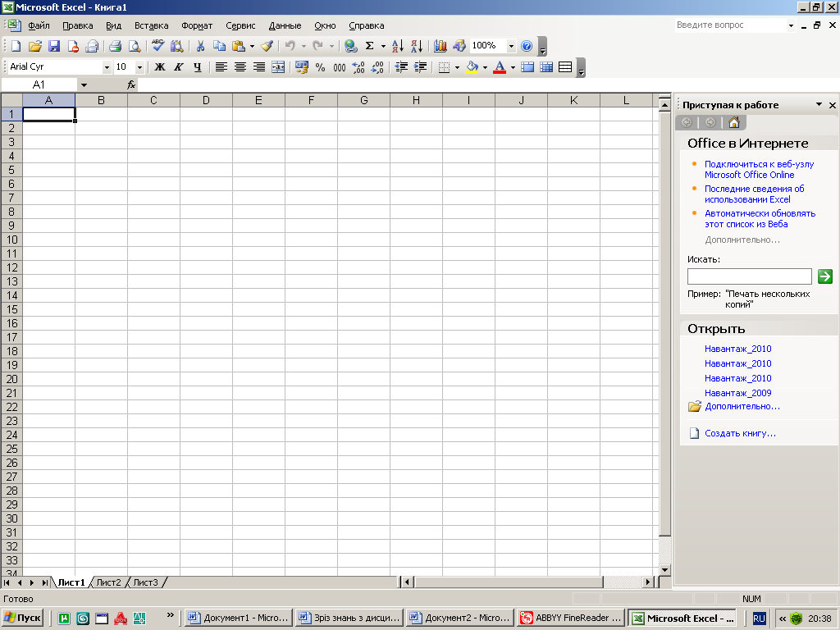Decrease indent icon
Viewport: 840px width, 630px height.
(x=401, y=67)
